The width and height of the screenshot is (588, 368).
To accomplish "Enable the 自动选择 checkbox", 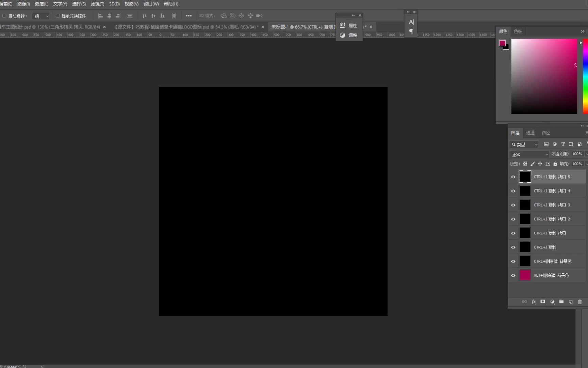I will click(4, 16).
